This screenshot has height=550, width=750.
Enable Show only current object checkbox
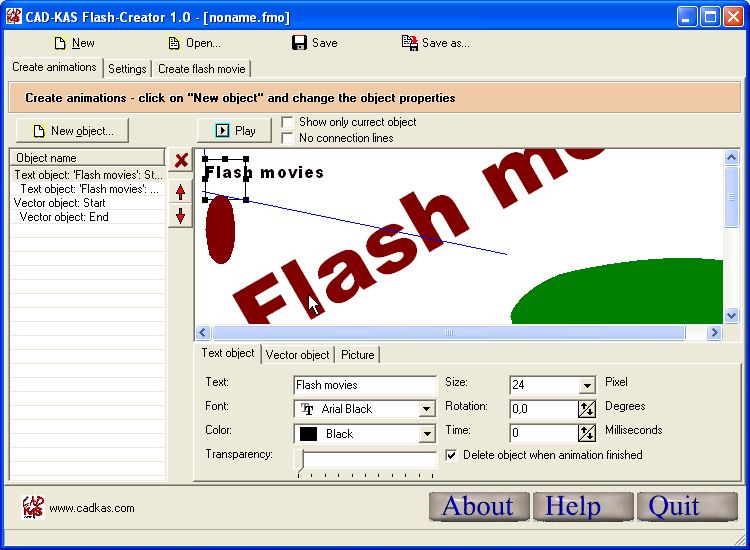[x=287, y=122]
